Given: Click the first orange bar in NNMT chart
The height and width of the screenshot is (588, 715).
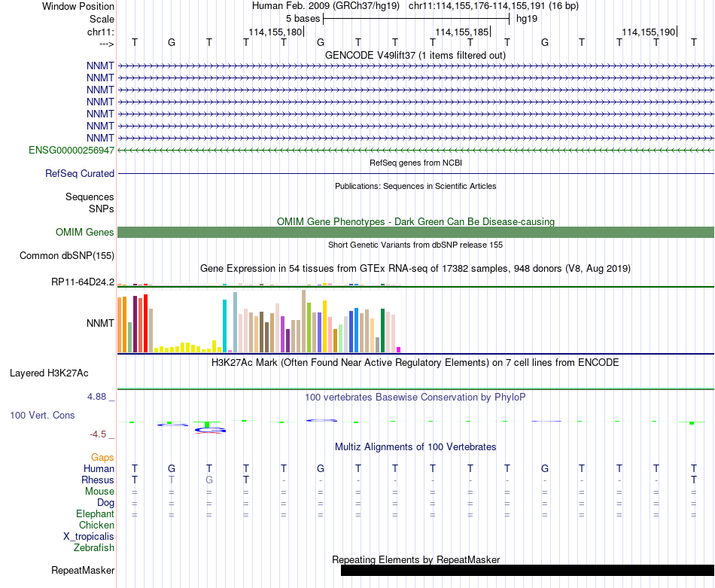Looking at the screenshot, I should click(x=120, y=324).
